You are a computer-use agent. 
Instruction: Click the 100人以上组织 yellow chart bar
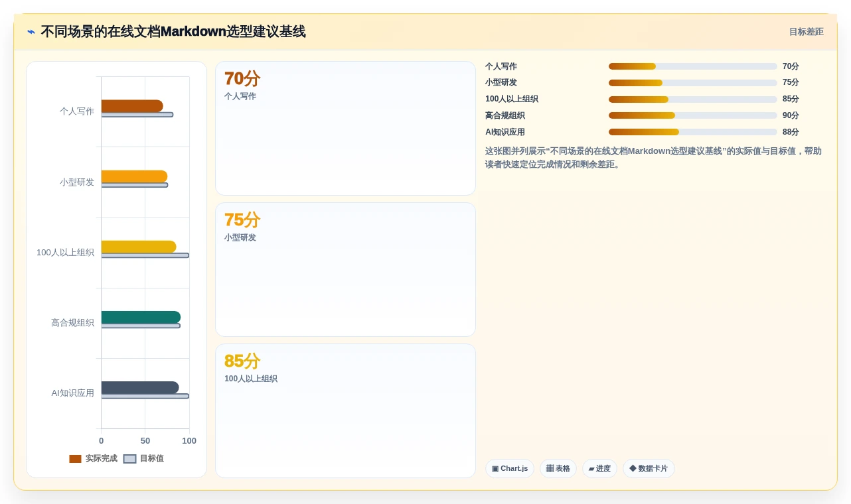tap(139, 247)
